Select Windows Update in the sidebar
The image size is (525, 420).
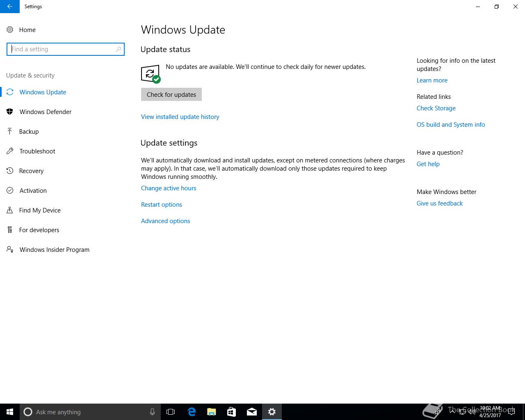coord(43,92)
